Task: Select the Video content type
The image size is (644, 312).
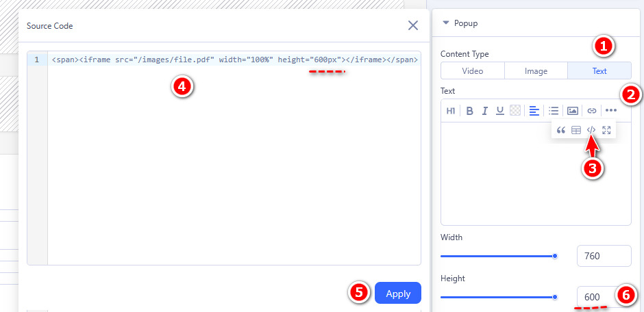Action: point(473,70)
